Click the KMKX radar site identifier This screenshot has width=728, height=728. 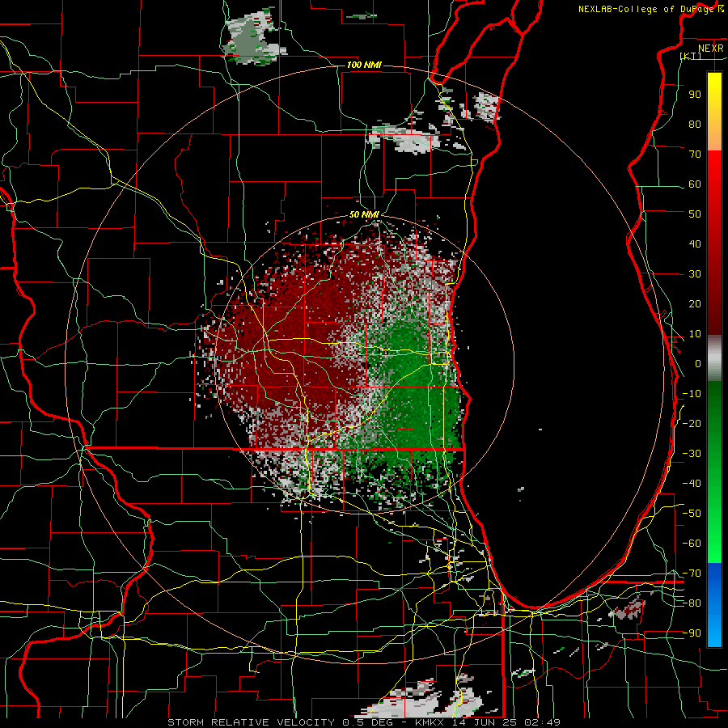click(430, 722)
